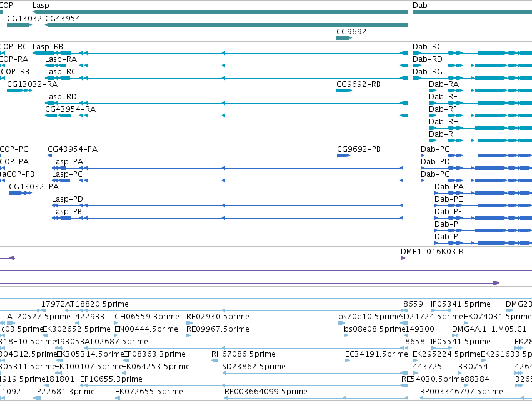Click the RE02930.5prime EST label

218,317
